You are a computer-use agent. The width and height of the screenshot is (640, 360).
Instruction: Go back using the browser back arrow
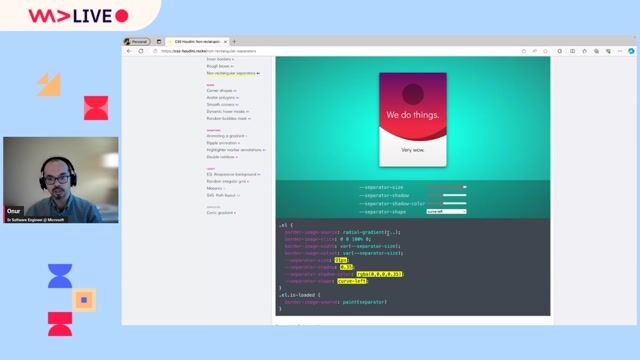[x=129, y=51]
